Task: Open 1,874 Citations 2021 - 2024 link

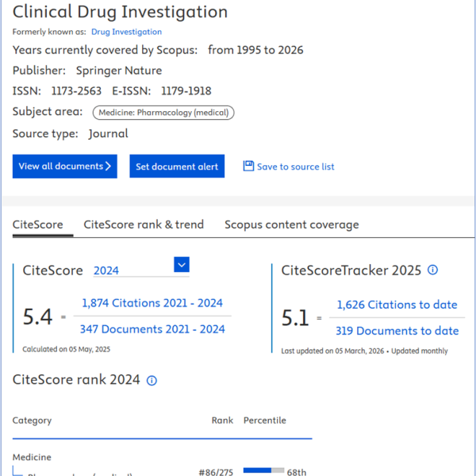Action: point(152,303)
